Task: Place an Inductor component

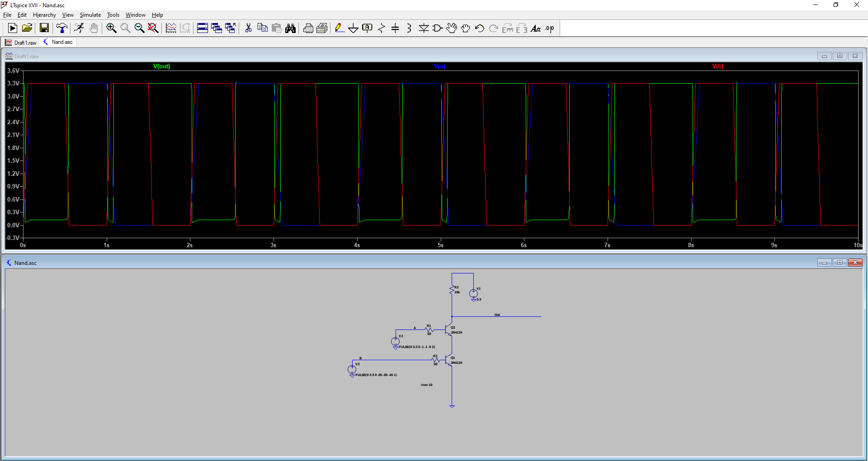Action: point(409,28)
